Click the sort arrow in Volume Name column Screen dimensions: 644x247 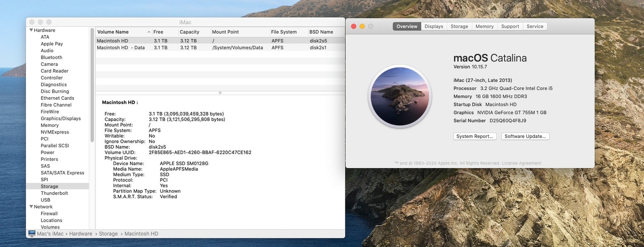click(149, 32)
